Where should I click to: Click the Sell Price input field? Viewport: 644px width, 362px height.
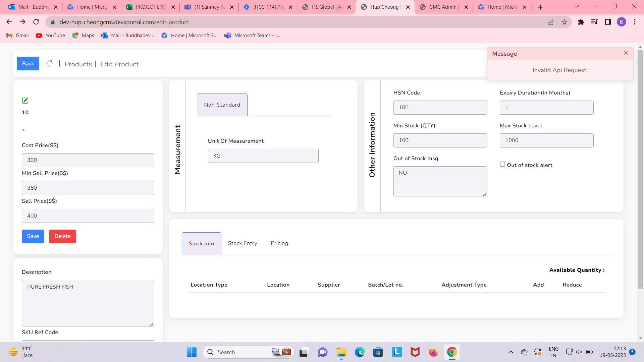point(88,216)
